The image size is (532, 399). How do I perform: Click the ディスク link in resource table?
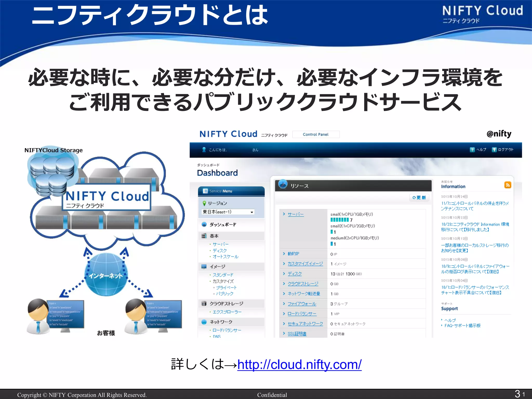[x=295, y=274]
